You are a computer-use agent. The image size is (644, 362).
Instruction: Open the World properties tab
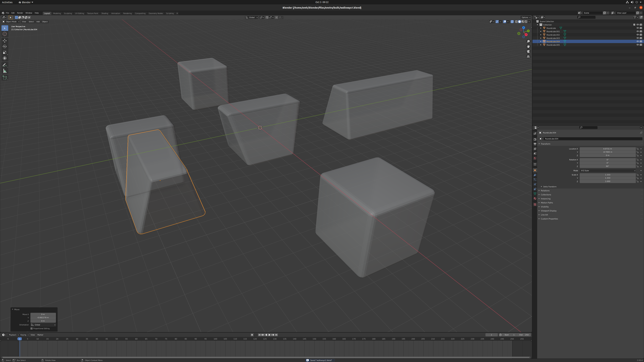[535, 158]
